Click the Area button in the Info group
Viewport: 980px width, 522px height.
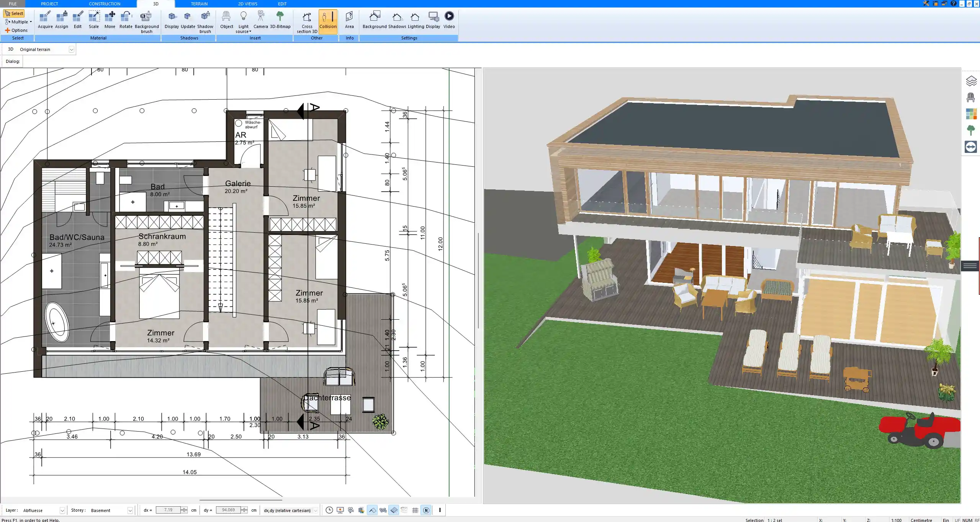pos(349,19)
